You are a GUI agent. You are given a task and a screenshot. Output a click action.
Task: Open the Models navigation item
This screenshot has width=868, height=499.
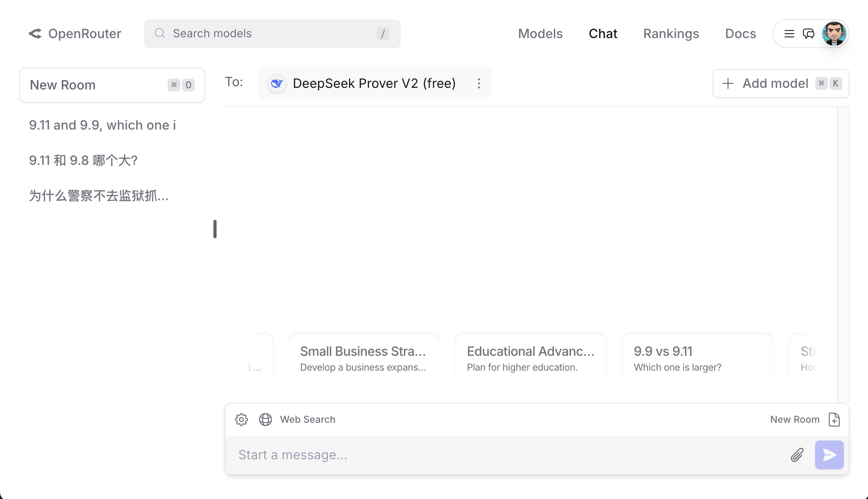coord(540,34)
